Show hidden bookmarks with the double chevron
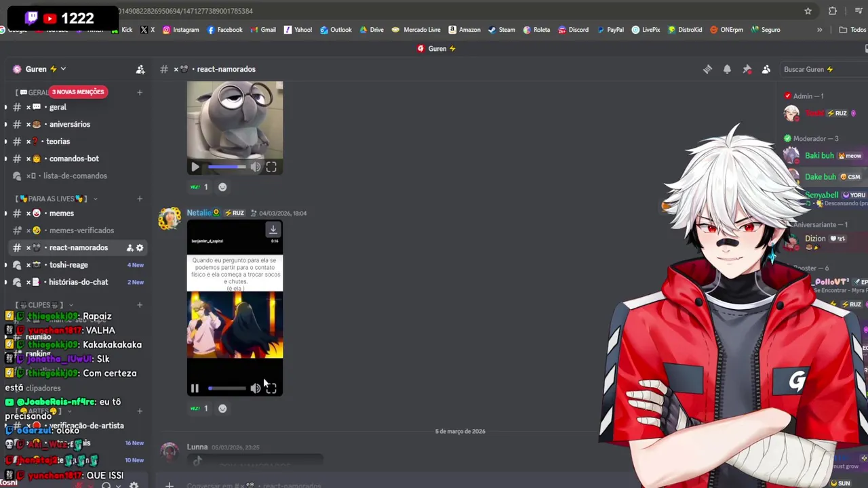This screenshot has width=868, height=488. 819,30
